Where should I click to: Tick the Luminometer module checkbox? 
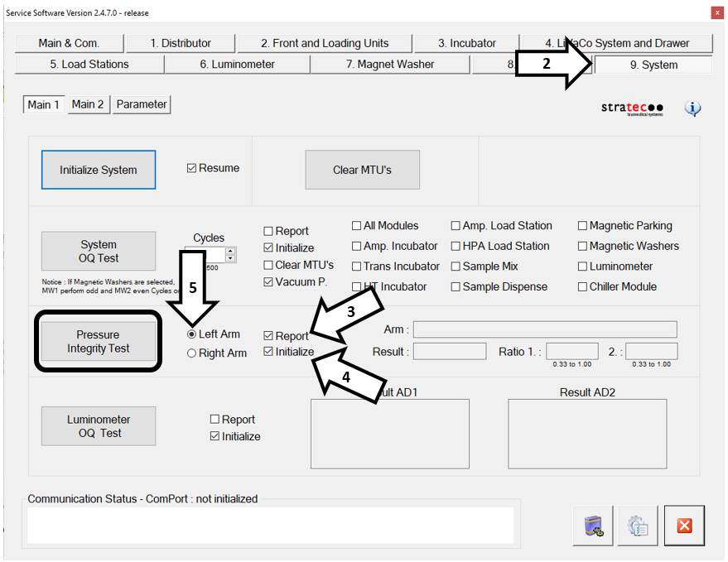tap(583, 267)
